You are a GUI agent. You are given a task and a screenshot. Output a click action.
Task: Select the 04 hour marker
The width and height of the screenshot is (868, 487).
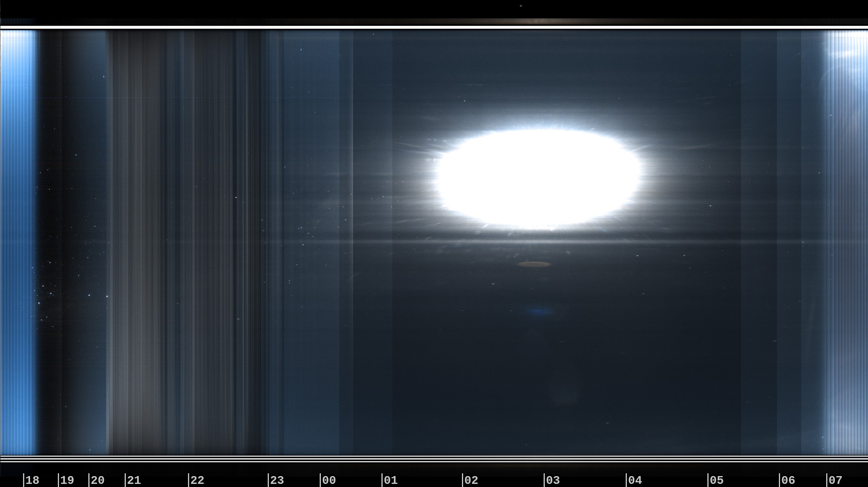click(x=635, y=480)
